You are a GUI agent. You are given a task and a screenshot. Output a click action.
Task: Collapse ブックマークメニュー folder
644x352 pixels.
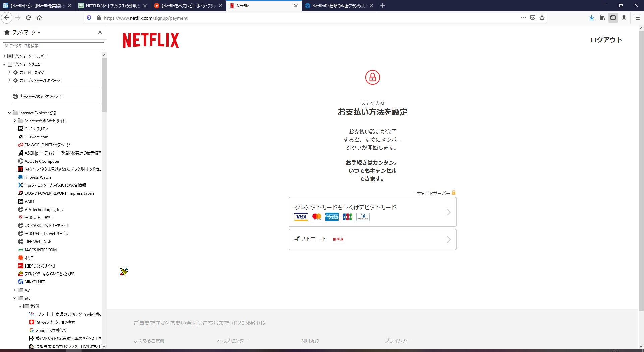pyautogui.click(x=4, y=64)
